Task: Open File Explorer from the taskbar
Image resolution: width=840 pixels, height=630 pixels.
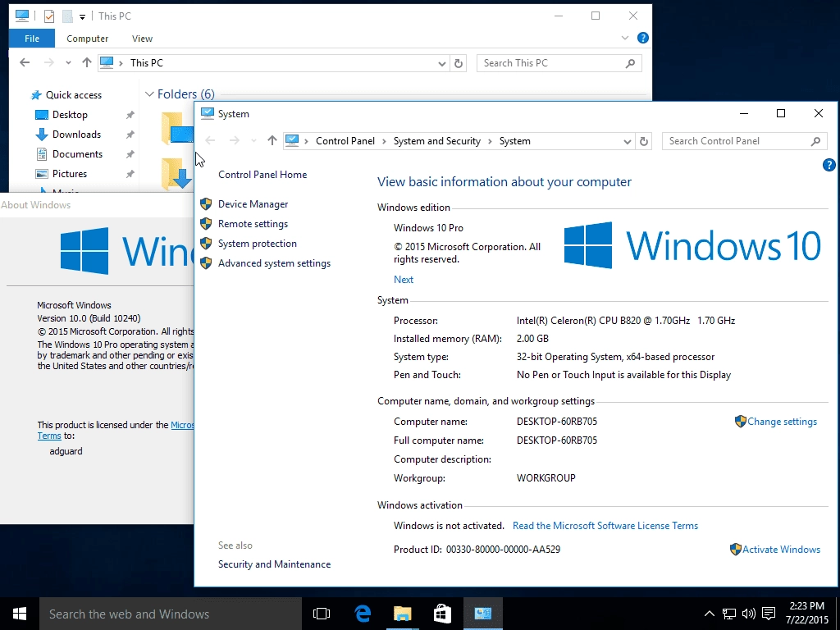Action: coord(402,614)
